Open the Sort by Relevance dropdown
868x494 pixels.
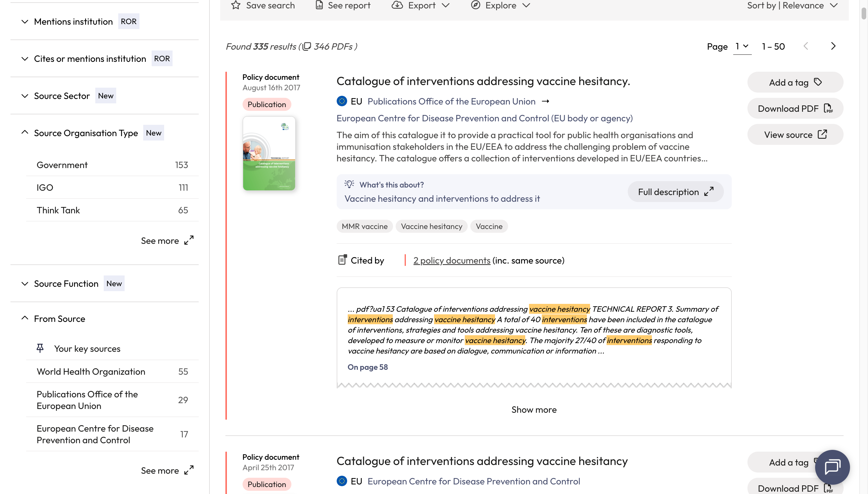[x=792, y=6]
